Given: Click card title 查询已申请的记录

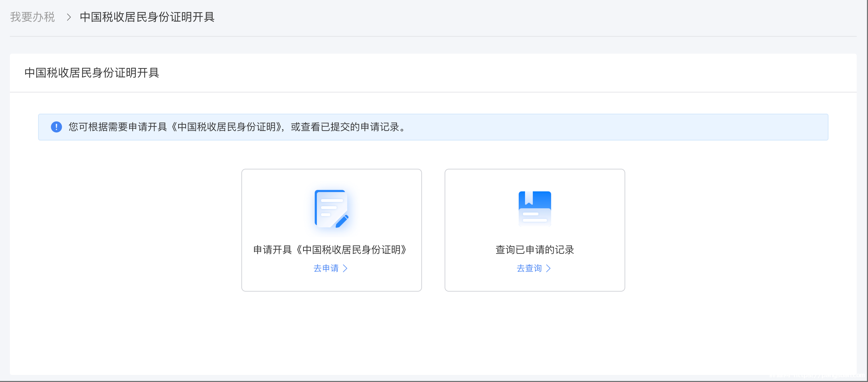Looking at the screenshot, I should click(535, 250).
